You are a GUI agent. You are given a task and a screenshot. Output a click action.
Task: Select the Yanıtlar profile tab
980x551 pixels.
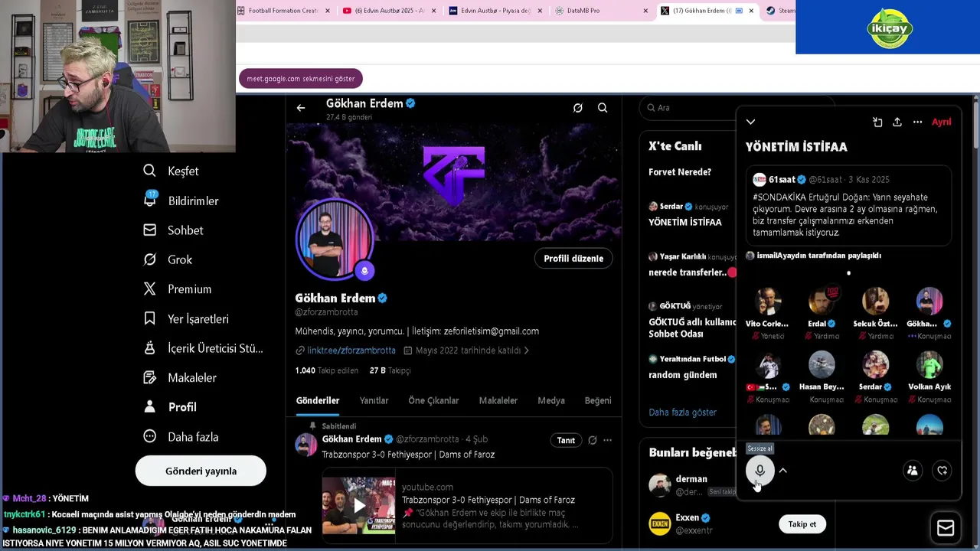[374, 400]
